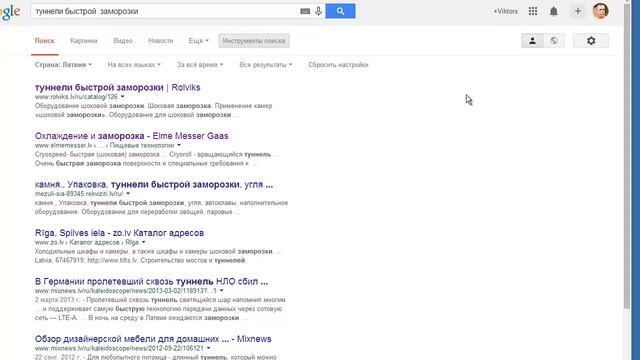Show private results person icon
The height and width of the screenshot is (360, 640).
click(532, 41)
